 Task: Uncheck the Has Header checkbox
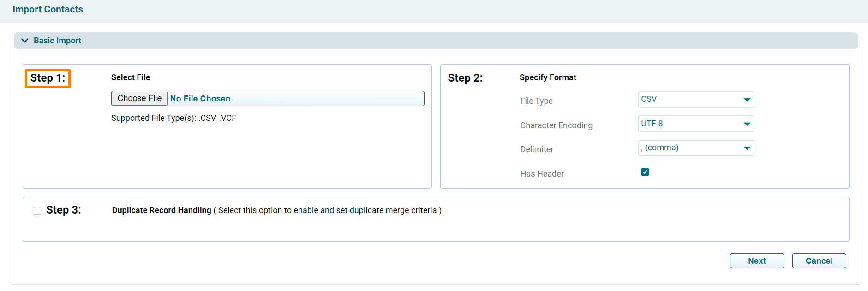(645, 172)
